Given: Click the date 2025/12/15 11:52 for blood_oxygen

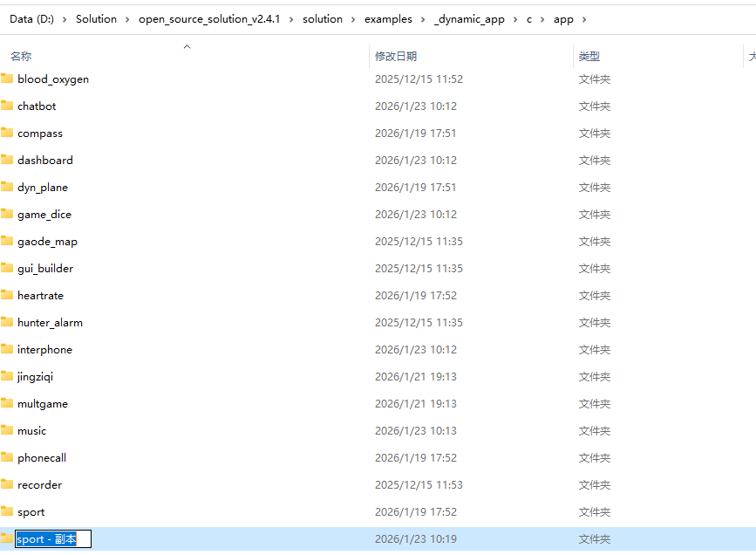Looking at the screenshot, I should point(419,79).
